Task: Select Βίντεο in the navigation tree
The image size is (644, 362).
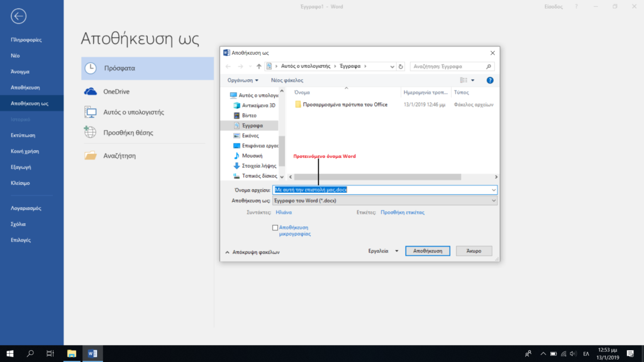Action: (245, 116)
